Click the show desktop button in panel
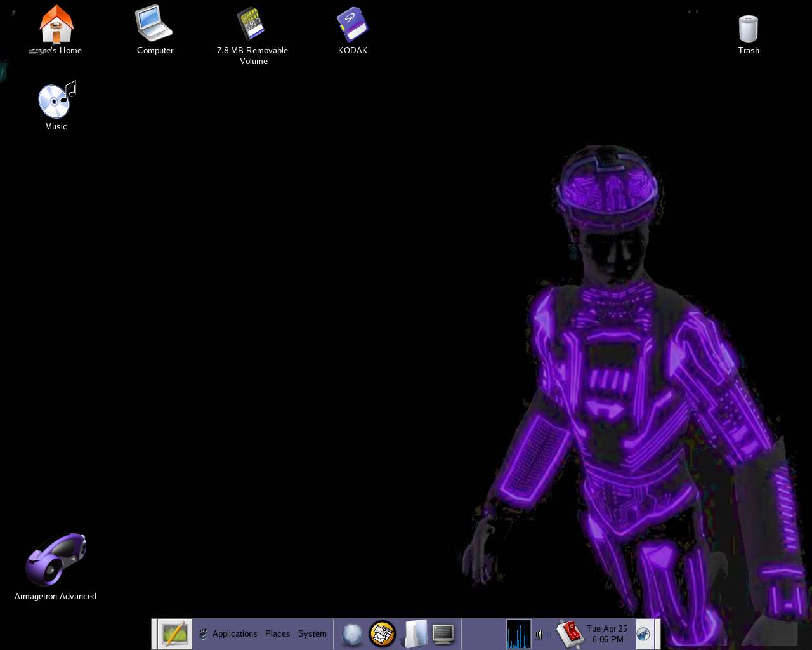Viewport: 812px width, 650px height. pos(174,634)
